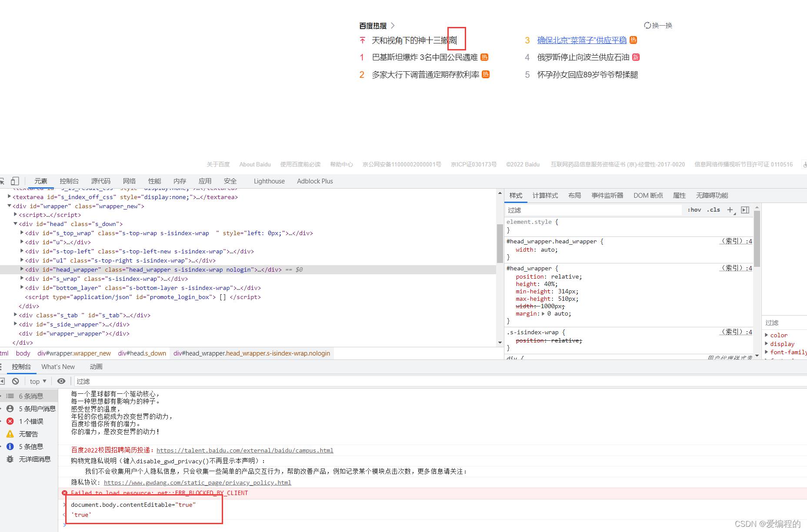Viewport: 807px width, 532px height.
Task: Expand the font-family computed property
Action: click(x=767, y=352)
